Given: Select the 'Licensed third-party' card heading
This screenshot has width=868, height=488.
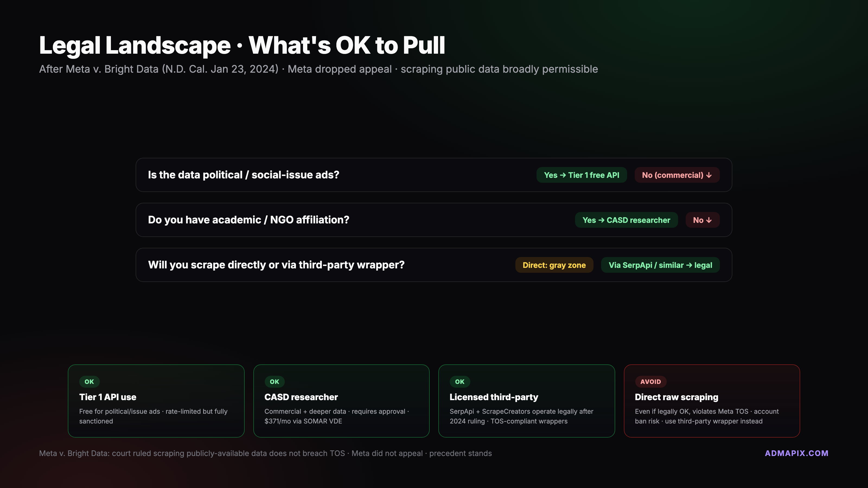Looking at the screenshot, I should (494, 397).
